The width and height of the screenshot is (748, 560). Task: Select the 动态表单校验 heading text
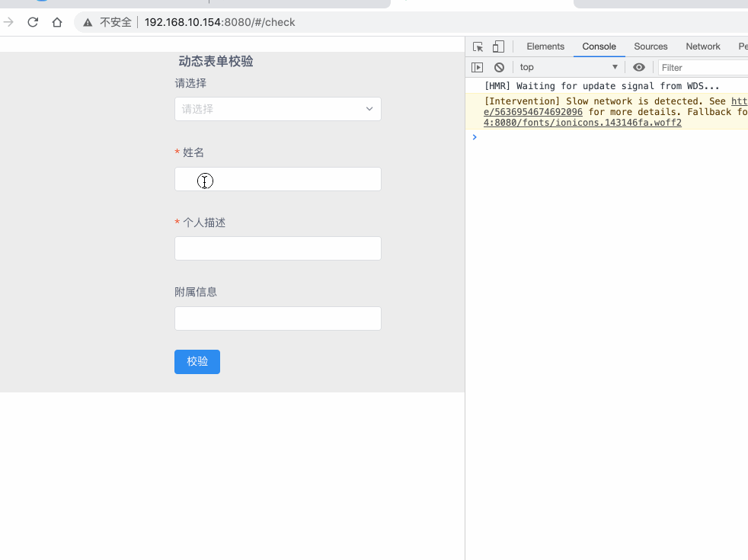coord(216,61)
